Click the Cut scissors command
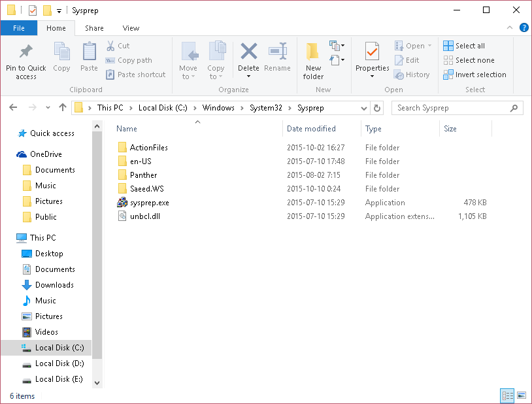 click(x=118, y=46)
